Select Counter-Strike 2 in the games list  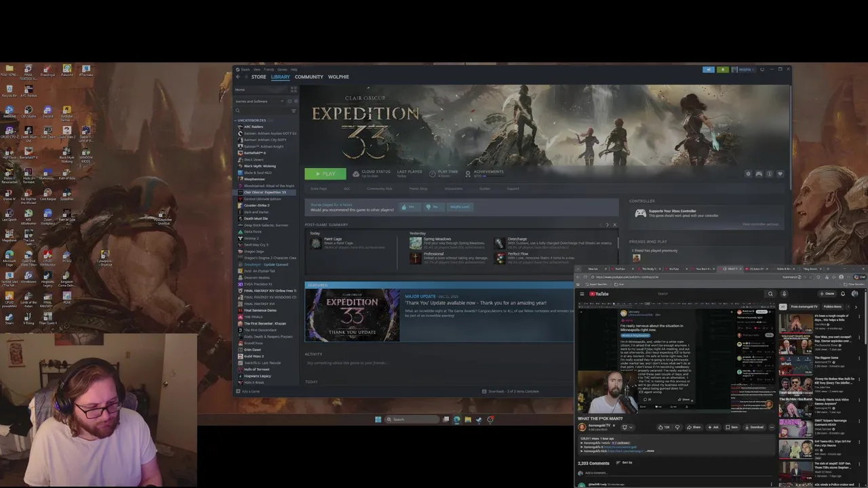[x=256, y=205]
